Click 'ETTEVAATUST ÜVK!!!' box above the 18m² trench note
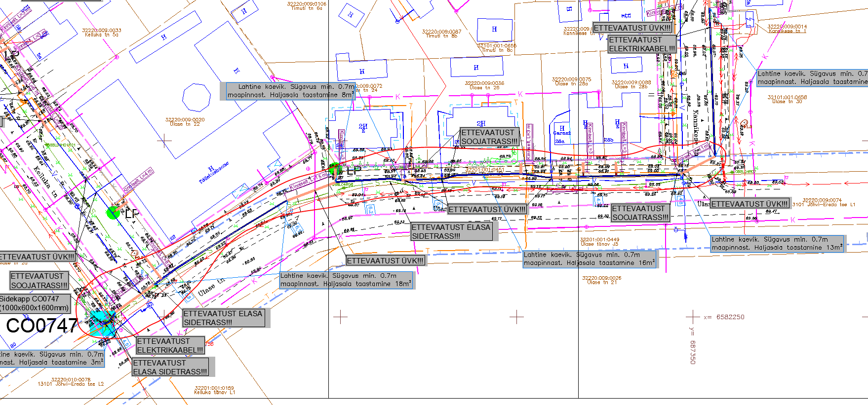868x405 pixels. point(385,260)
